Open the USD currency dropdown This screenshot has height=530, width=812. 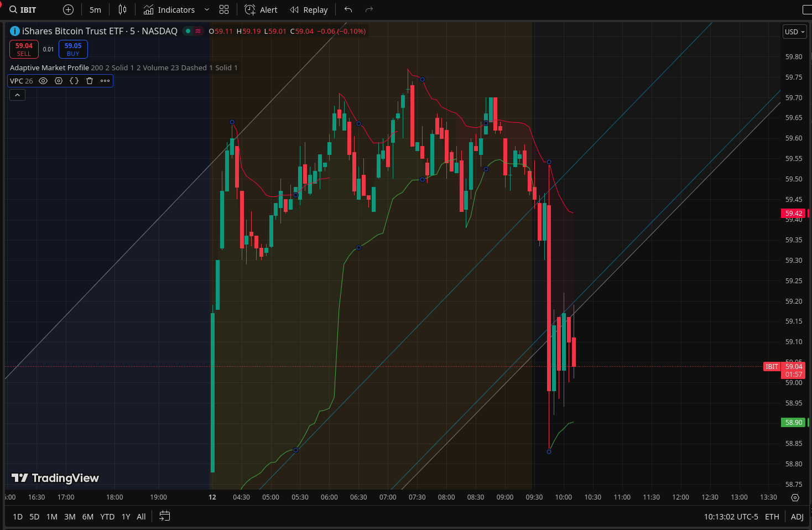click(x=794, y=32)
